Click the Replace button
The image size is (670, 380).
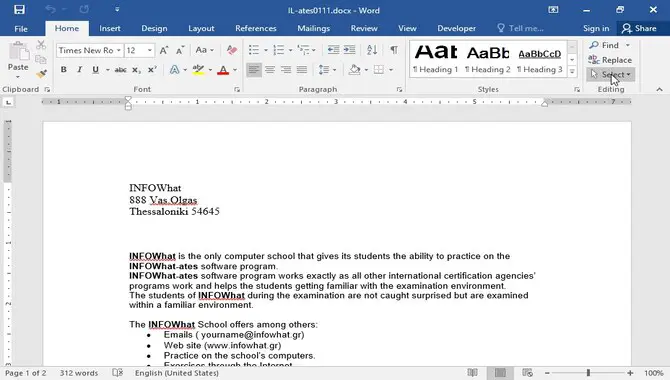(x=610, y=60)
